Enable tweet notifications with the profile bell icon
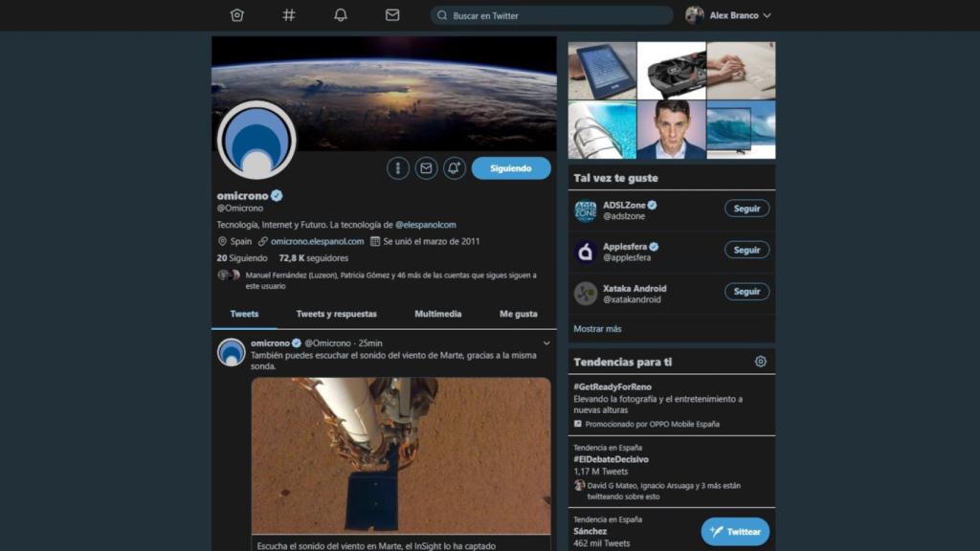 tap(454, 167)
